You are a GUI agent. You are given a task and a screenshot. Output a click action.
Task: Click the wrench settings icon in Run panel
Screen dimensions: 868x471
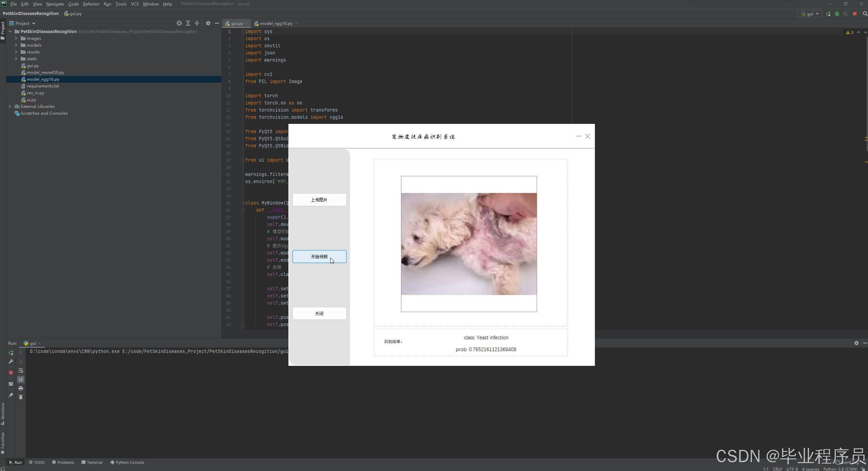click(11, 361)
